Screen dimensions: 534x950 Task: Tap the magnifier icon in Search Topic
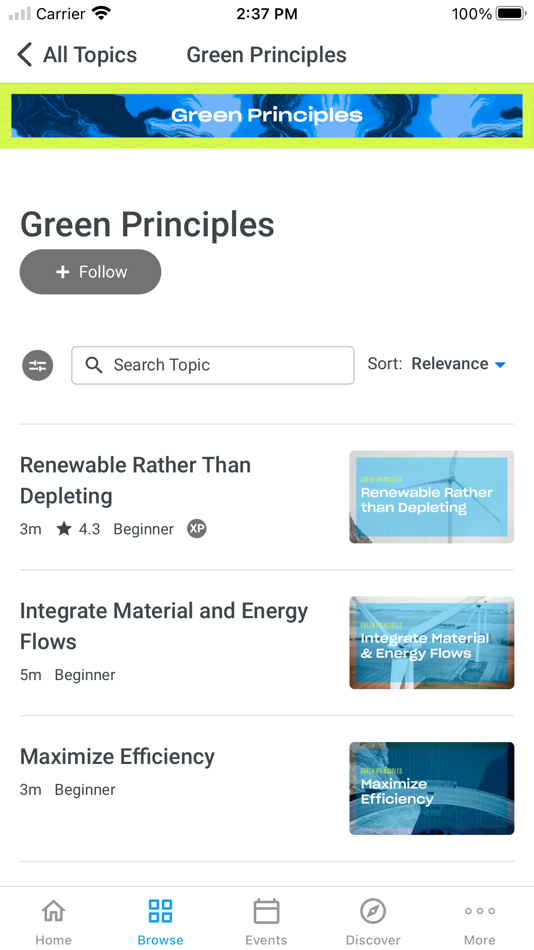pyautogui.click(x=93, y=365)
